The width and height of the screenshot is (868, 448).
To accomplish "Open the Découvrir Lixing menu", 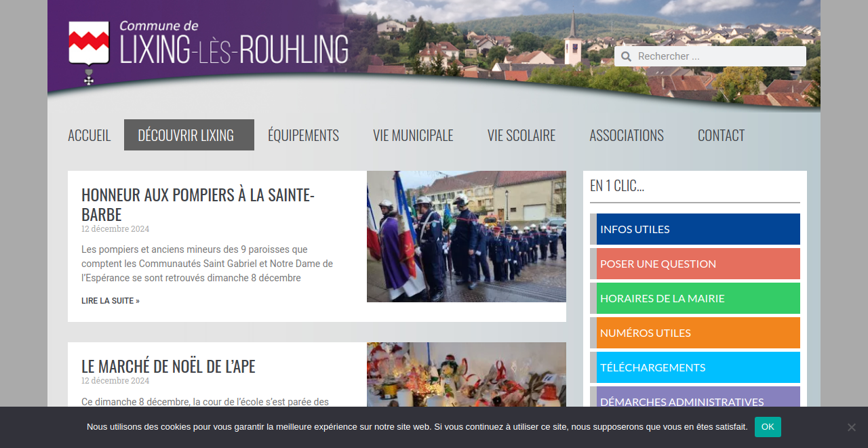I will click(x=189, y=135).
